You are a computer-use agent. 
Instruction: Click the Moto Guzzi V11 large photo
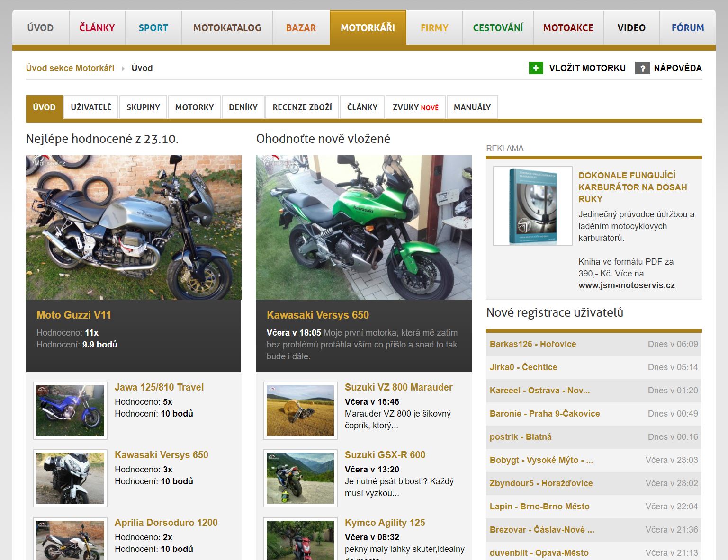pyautogui.click(x=134, y=227)
